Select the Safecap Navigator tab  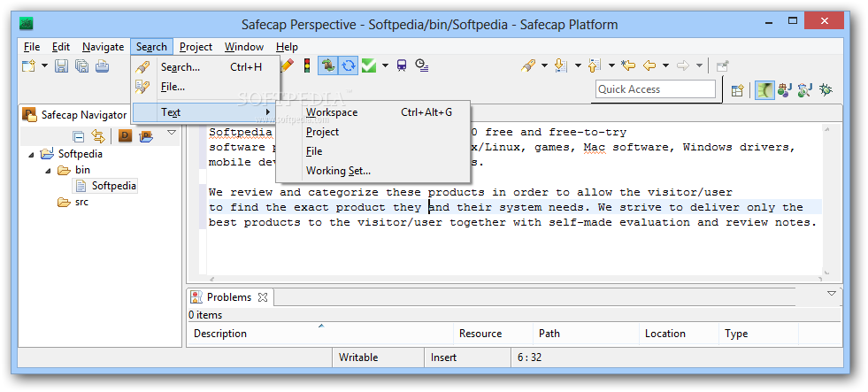pos(75,115)
